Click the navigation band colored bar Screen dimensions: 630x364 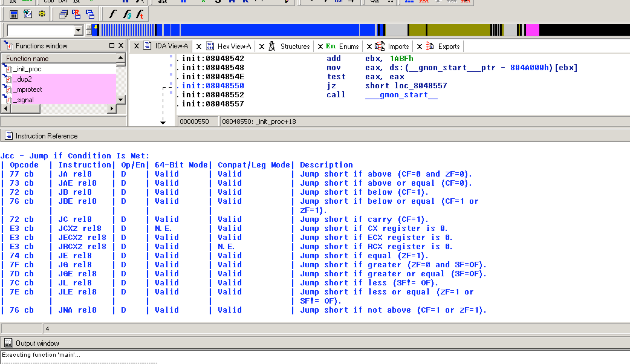coord(272,30)
